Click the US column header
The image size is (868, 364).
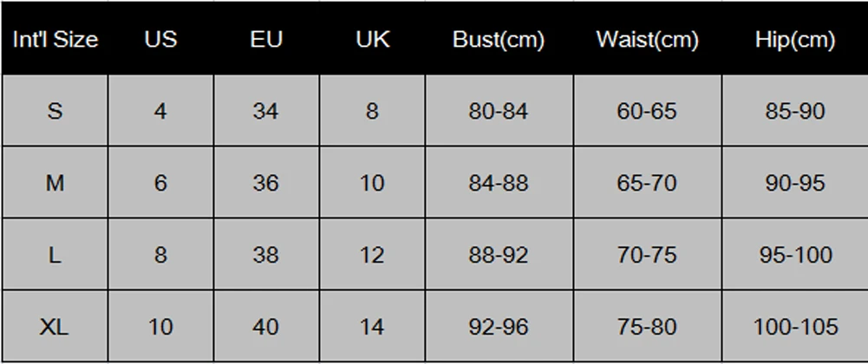tap(160, 40)
